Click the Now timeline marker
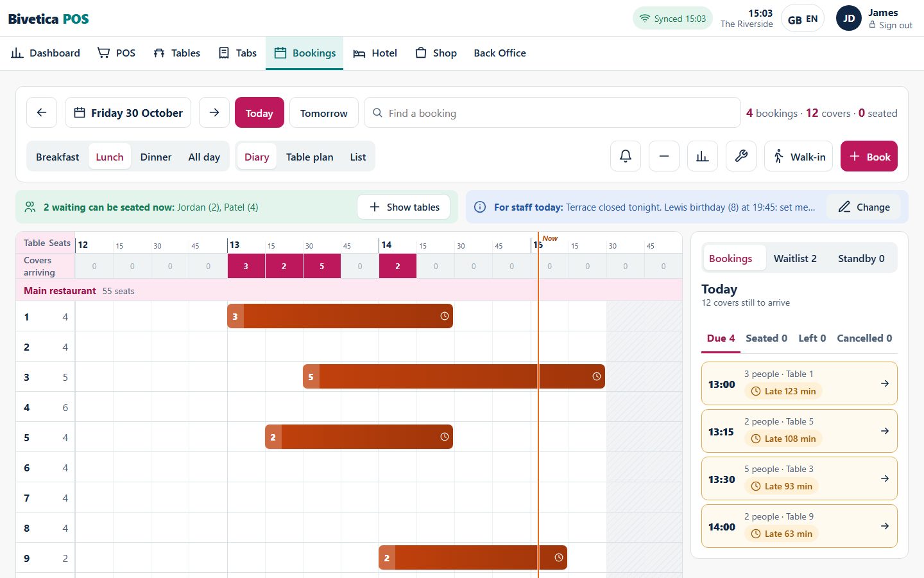924x578 pixels. click(x=550, y=238)
